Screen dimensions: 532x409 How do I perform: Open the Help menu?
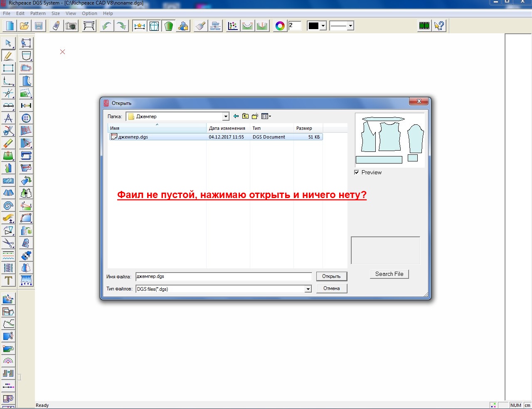[108, 13]
